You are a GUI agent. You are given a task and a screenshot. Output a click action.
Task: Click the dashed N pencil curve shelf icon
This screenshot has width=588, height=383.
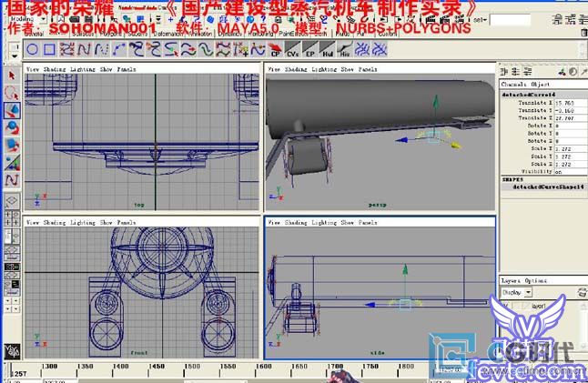[101, 49]
